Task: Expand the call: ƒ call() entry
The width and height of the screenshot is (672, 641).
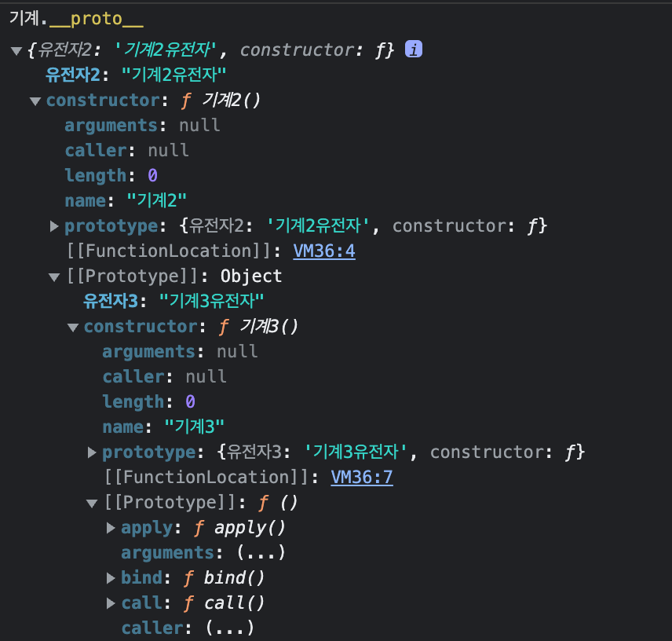Action: [110, 603]
